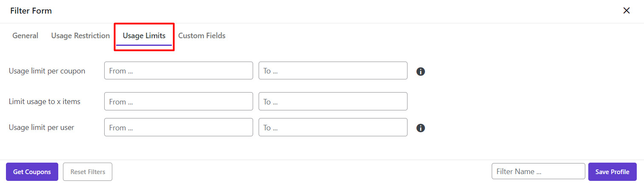Select To field for Usage limit per user
Screen dimensions: 644x183
(x=333, y=127)
